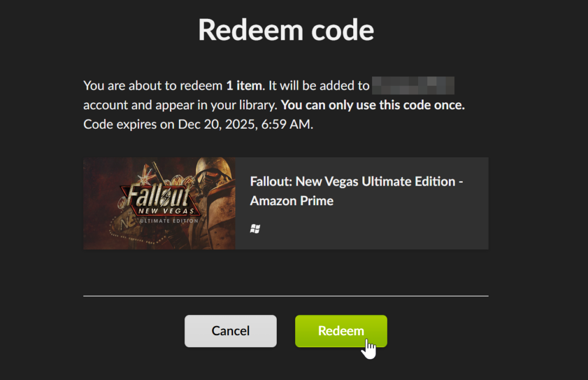Click the bold "1 item" text

244,87
